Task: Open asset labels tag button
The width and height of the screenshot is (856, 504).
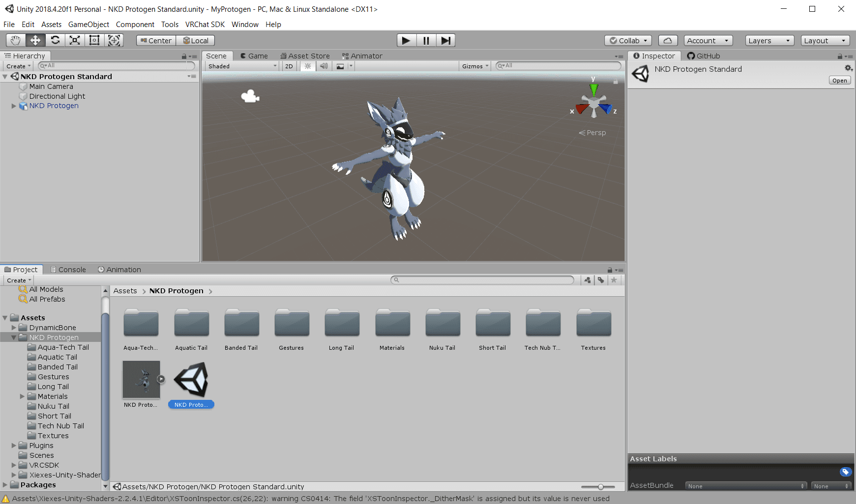Action: tap(846, 472)
